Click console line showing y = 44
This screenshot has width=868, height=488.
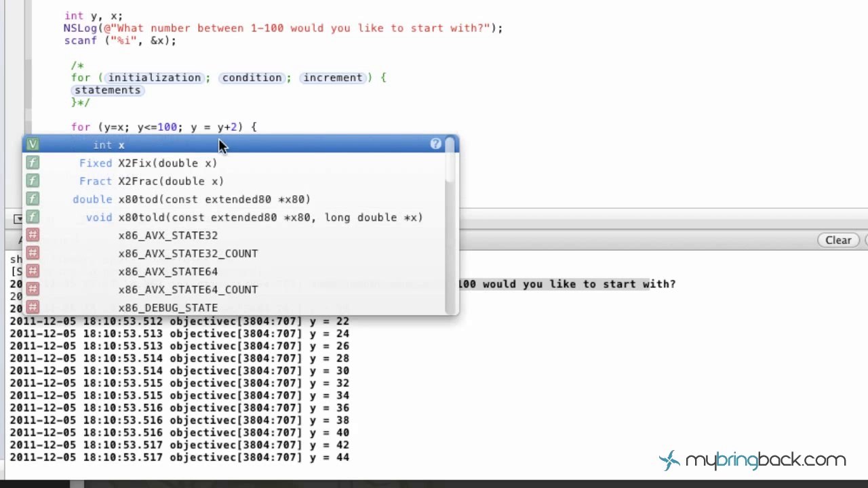coord(180,457)
